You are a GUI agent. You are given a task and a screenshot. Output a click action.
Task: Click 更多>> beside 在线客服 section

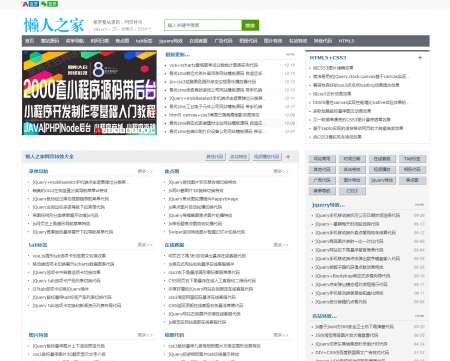coord(281,245)
